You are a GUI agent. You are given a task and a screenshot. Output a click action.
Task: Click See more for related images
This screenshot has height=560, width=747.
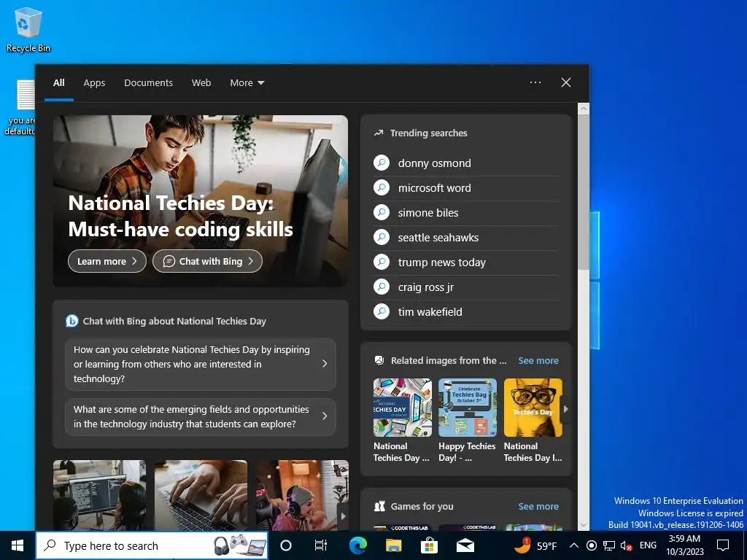click(538, 360)
